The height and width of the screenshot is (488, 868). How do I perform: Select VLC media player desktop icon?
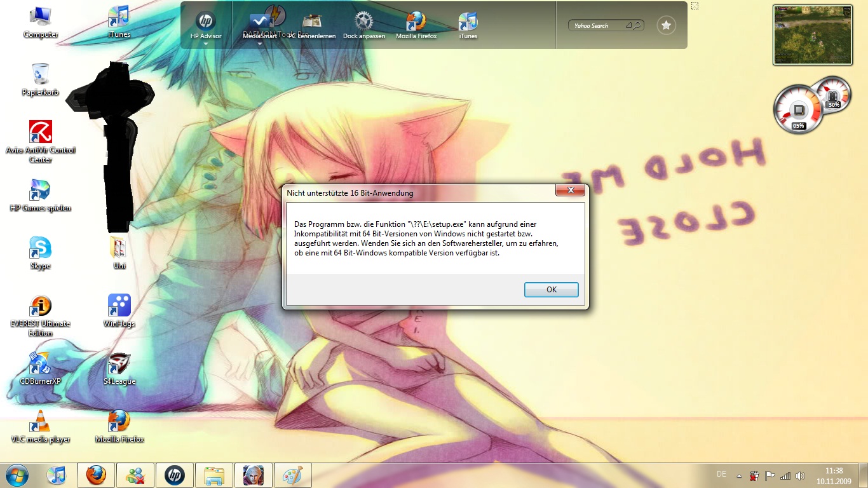pos(41,427)
